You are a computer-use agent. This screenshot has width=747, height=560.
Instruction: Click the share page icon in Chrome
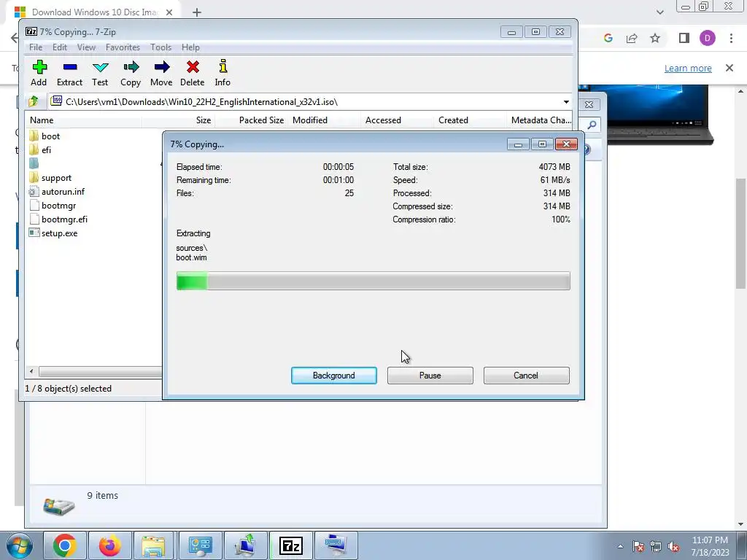tap(632, 38)
